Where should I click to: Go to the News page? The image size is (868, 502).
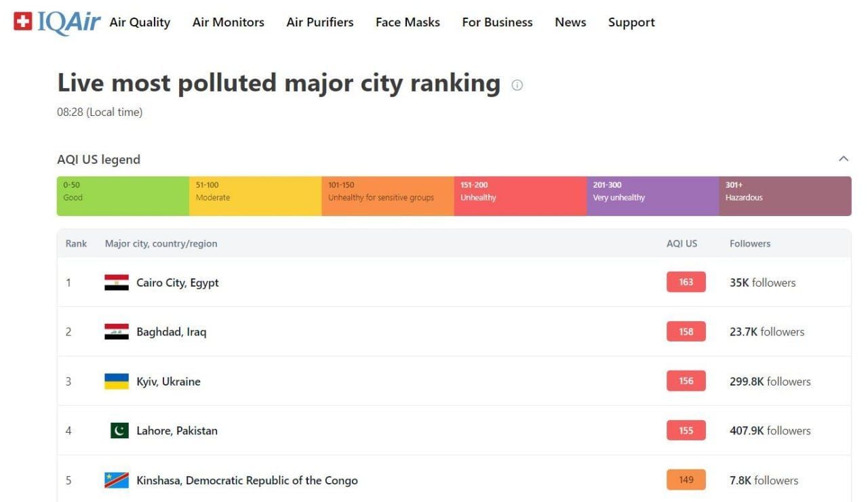570,22
